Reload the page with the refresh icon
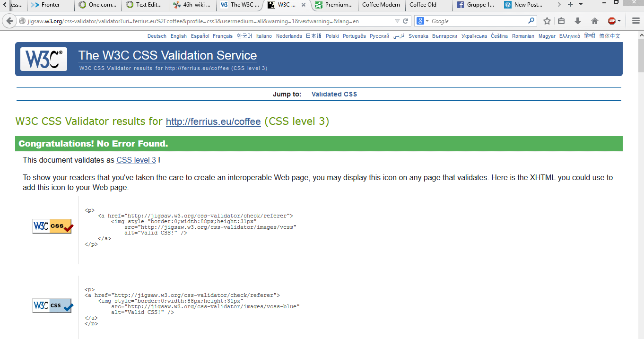 coord(405,21)
